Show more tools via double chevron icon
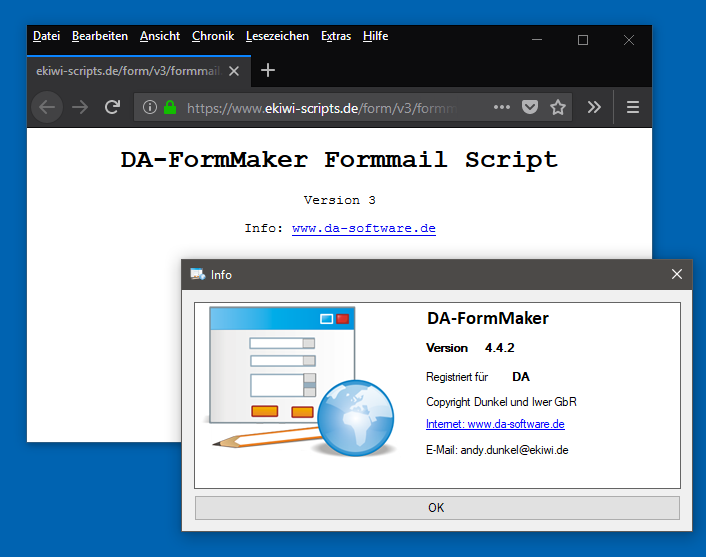 click(x=594, y=107)
